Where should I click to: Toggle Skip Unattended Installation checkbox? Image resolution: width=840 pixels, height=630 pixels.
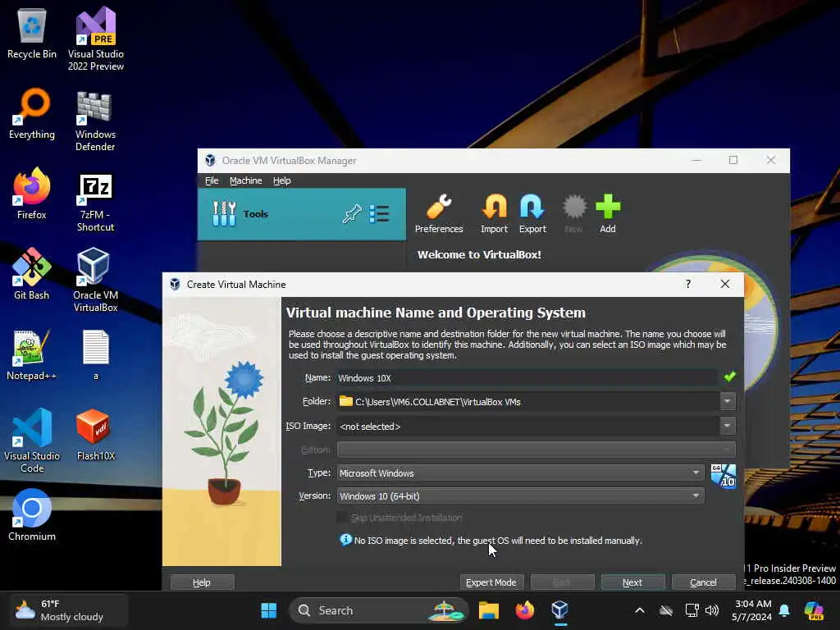pos(342,517)
